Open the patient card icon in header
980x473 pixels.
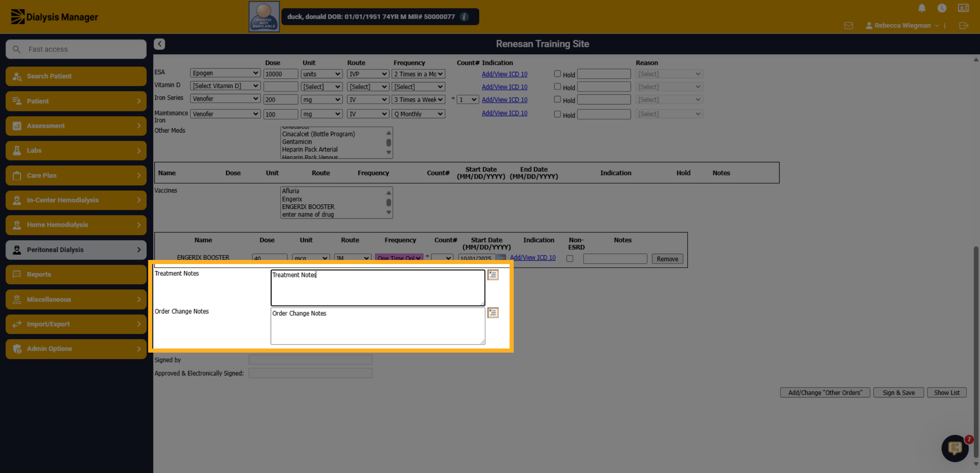963,8
